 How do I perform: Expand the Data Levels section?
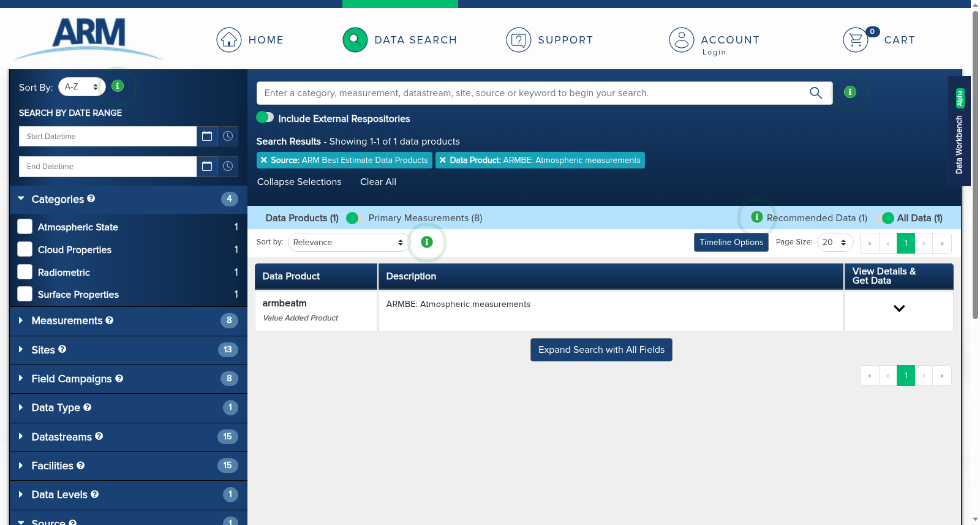tap(21, 494)
